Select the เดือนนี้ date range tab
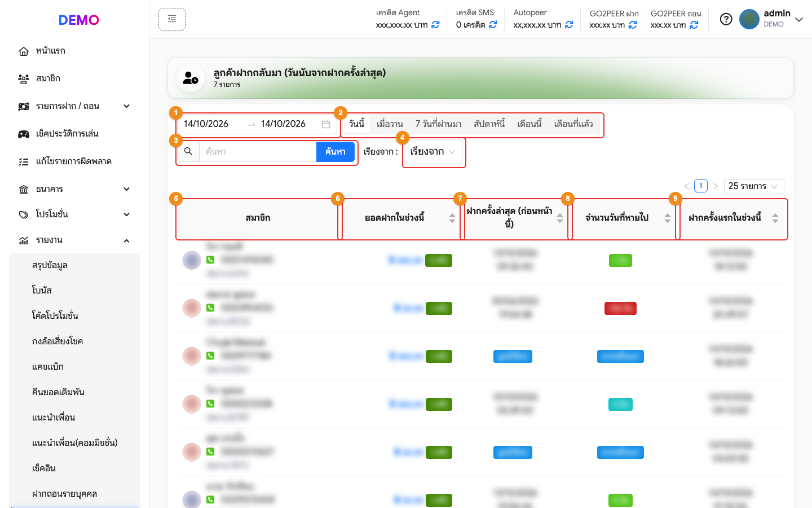Image resolution: width=812 pixels, height=508 pixels. coord(529,124)
